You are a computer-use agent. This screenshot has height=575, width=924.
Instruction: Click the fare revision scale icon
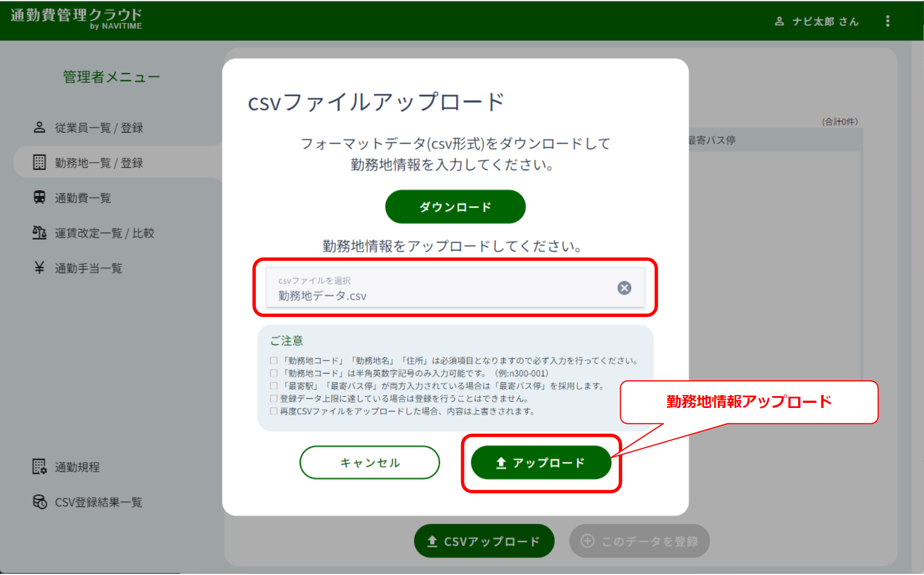(x=39, y=232)
